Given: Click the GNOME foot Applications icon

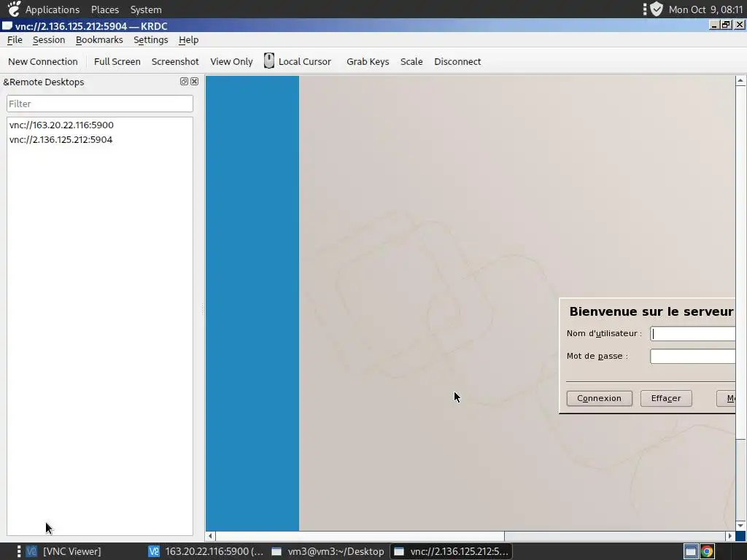Looking at the screenshot, I should click(x=14, y=9).
